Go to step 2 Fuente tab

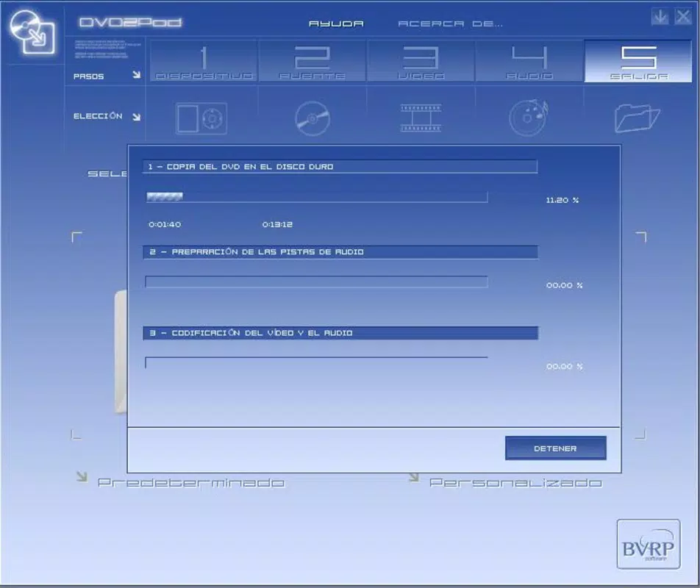(312, 61)
